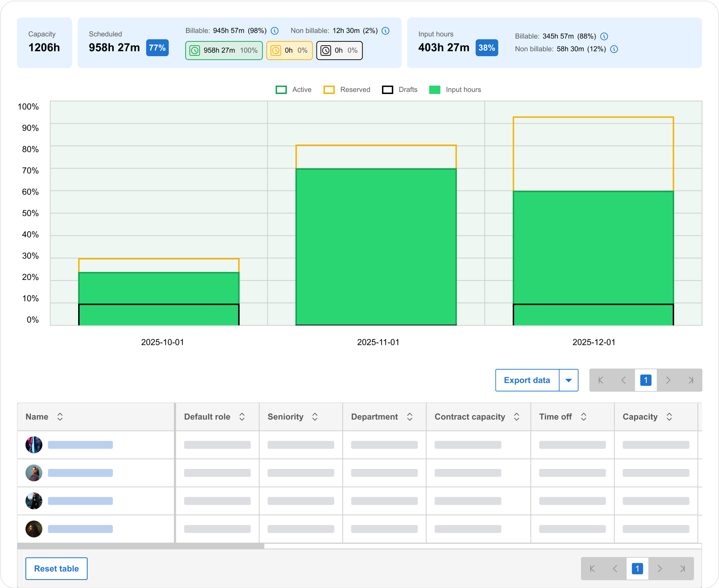This screenshot has width=719, height=588.
Task: Sort by the Seniority column header
Action: 315,417
